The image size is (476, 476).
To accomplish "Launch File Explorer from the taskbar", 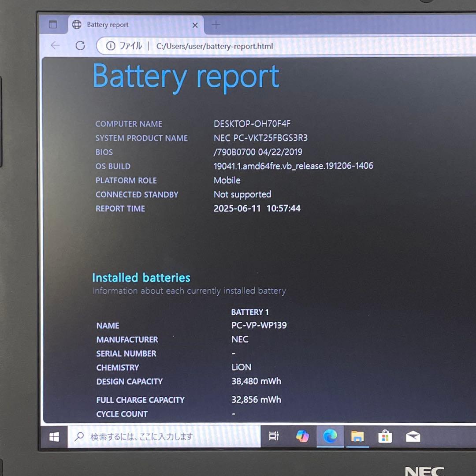I will (358, 436).
